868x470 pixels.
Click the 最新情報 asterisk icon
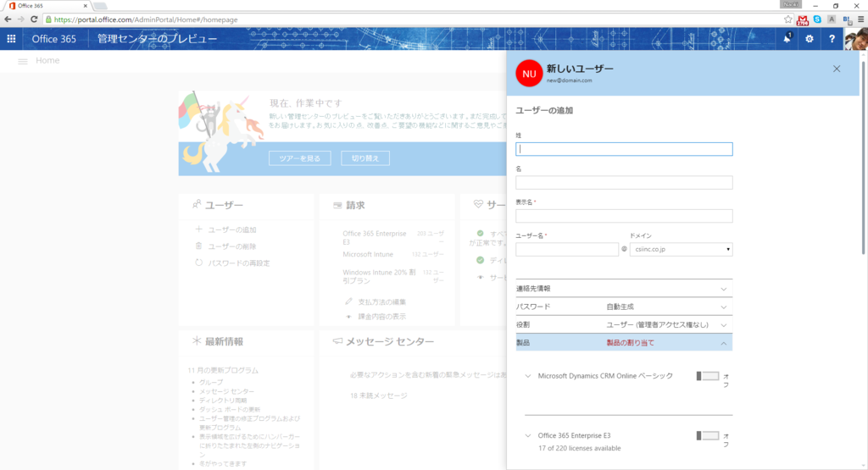coord(197,341)
